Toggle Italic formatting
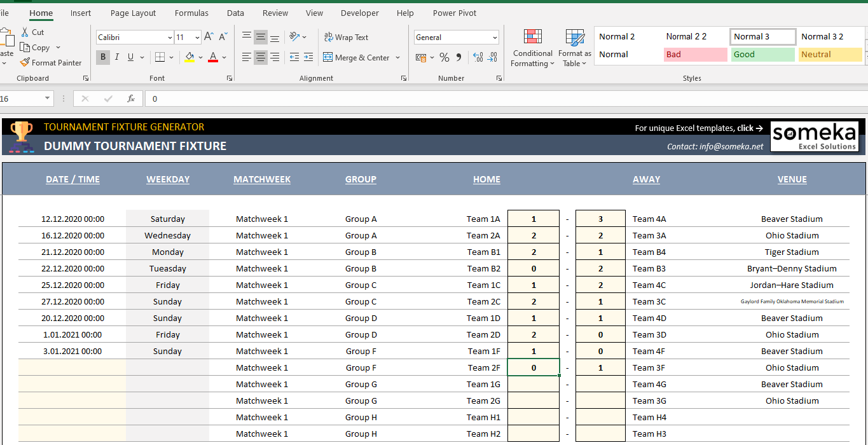Image resolution: width=868 pixels, height=445 pixels. (116, 57)
